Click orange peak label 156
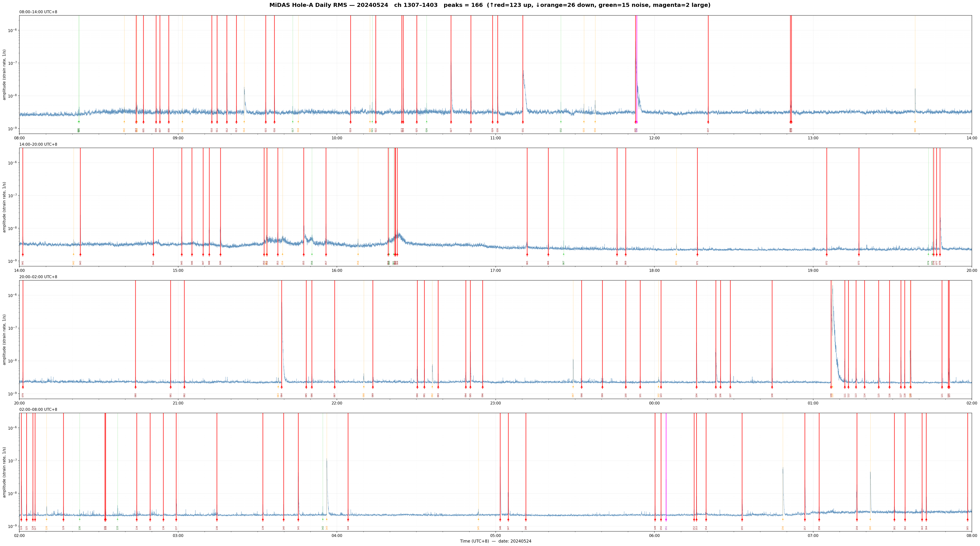Image resolution: width=980 pixels, height=546 pixels. pyautogui.click(x=783, y=528)
